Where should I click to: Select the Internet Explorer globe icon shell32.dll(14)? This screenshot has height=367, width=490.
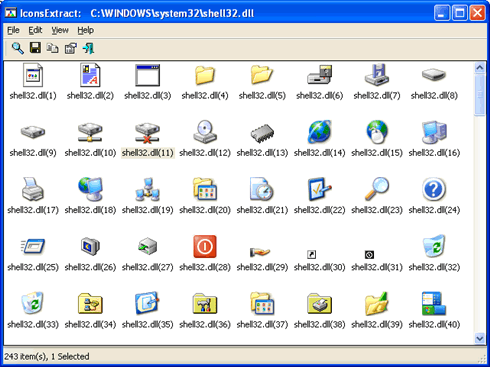[319, 132]
